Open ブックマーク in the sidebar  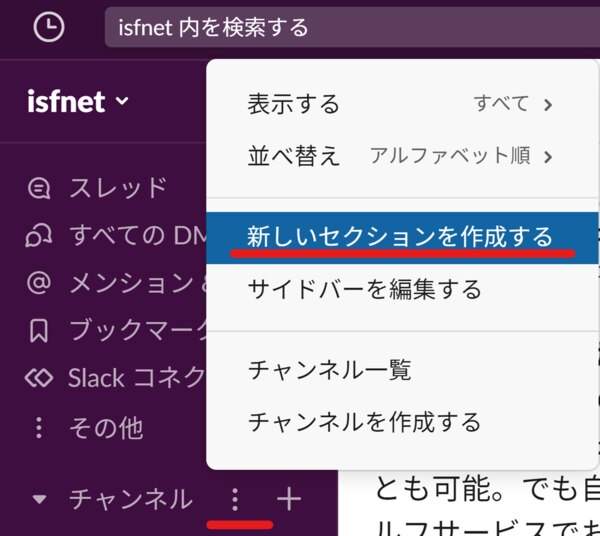click(139, 330)
